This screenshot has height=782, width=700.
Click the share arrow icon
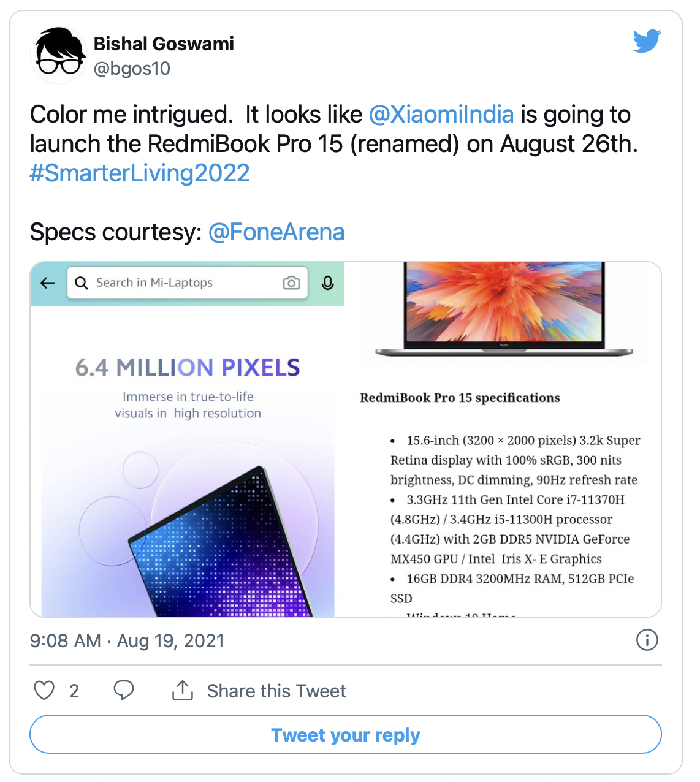pos(182,691)
